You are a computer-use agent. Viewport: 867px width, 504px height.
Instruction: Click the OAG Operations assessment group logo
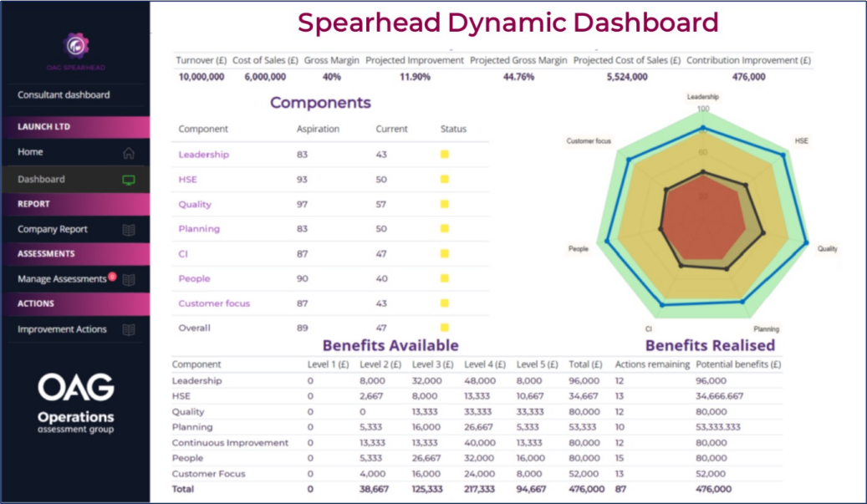(x=76, y=403)
